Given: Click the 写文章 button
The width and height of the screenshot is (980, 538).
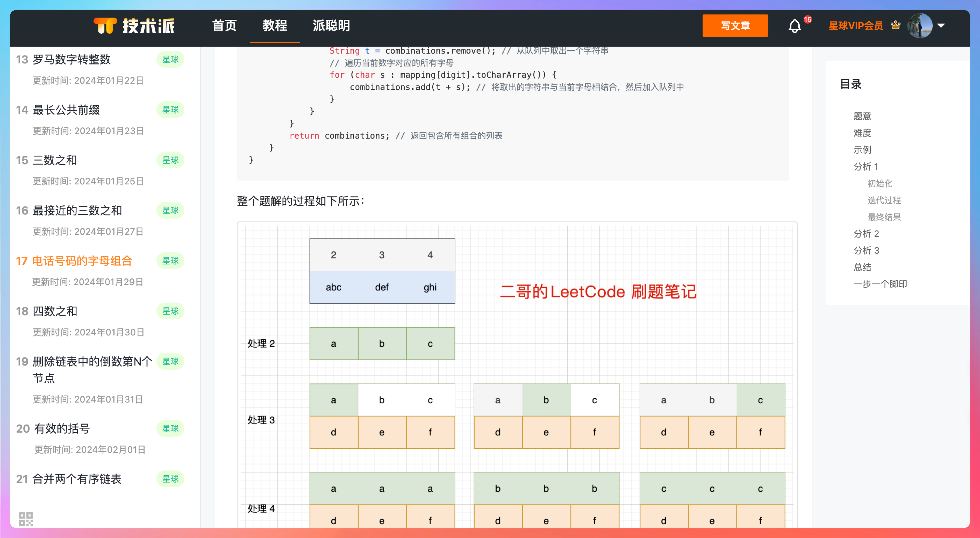Looking at the screenshot, I should pyautogui.click(x=735, y=26).
